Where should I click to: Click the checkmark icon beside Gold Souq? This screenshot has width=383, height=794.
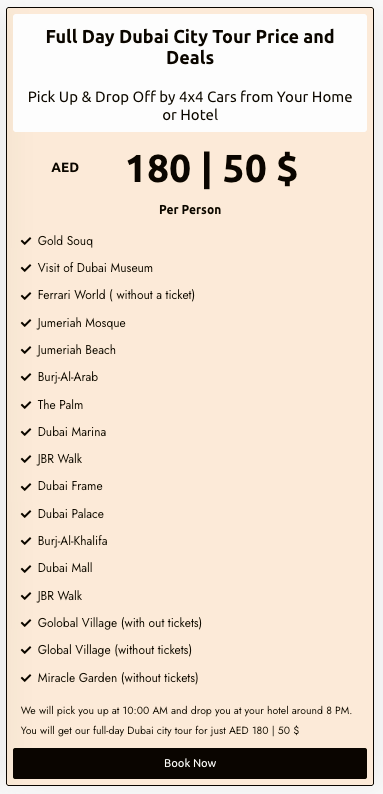tap(26, 241)
